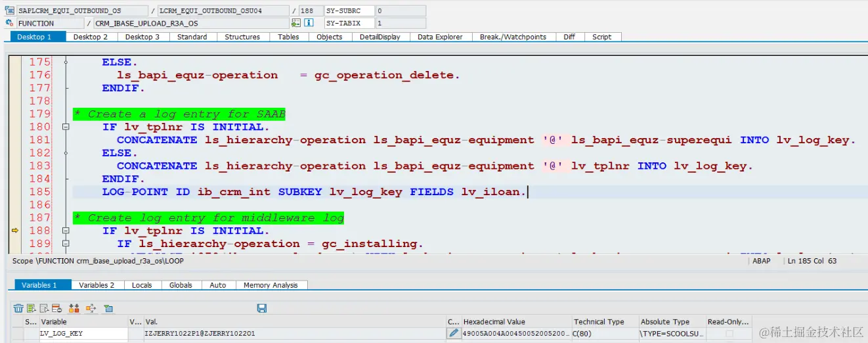Click the blue save floppy icon
868x343 pixels.
point(262,308)
